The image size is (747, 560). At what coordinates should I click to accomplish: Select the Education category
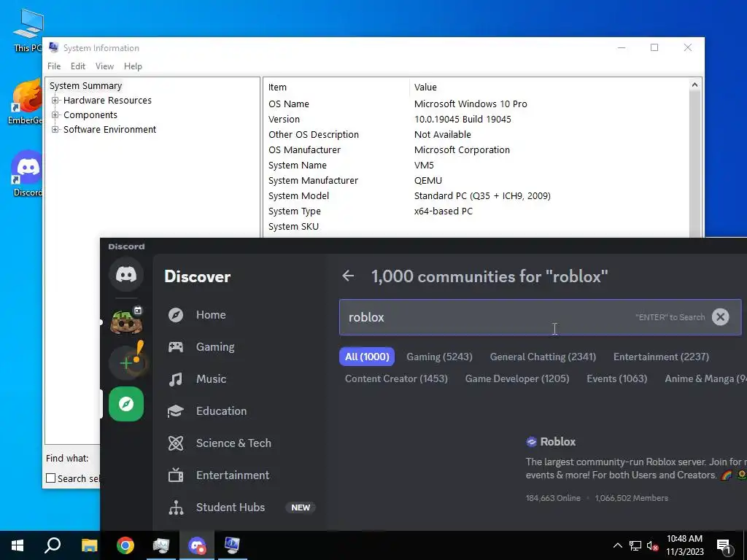[x=221, y=411]
